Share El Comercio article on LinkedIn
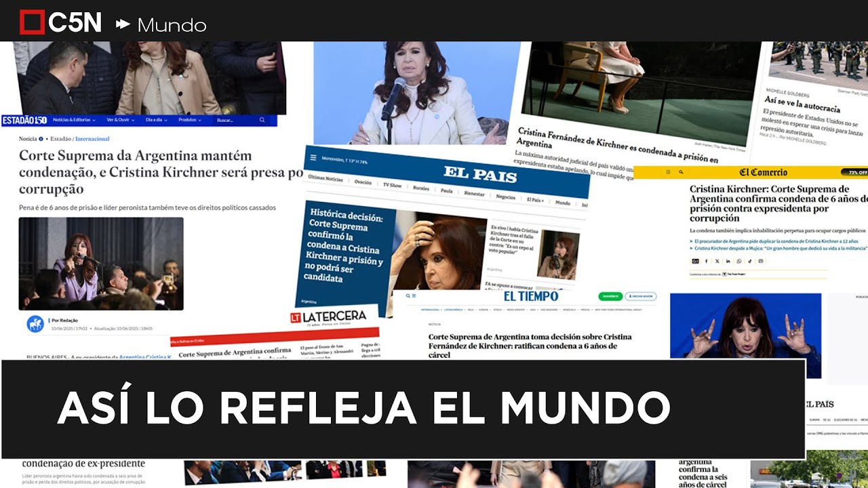The width and height of the screenshot is (868, 488). 728,261
